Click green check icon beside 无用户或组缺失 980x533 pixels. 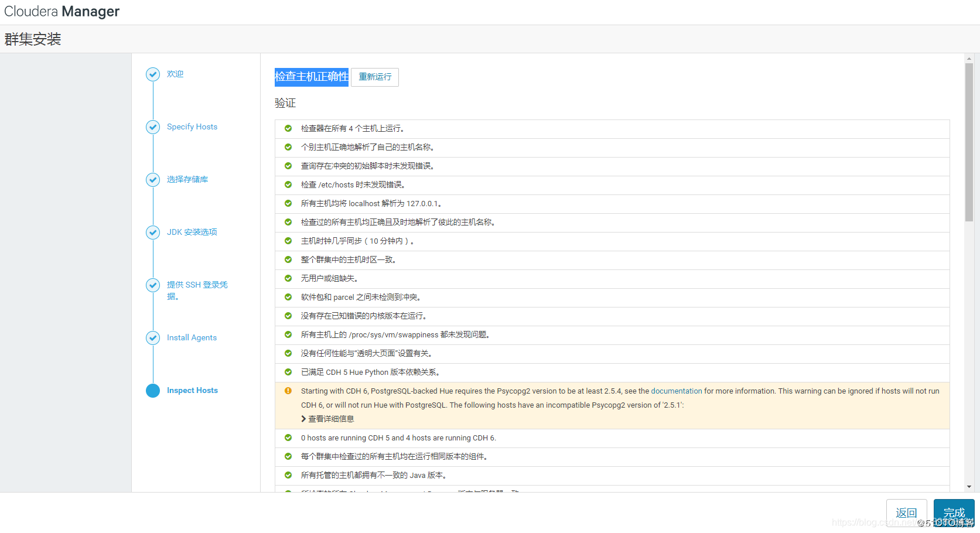288,278
